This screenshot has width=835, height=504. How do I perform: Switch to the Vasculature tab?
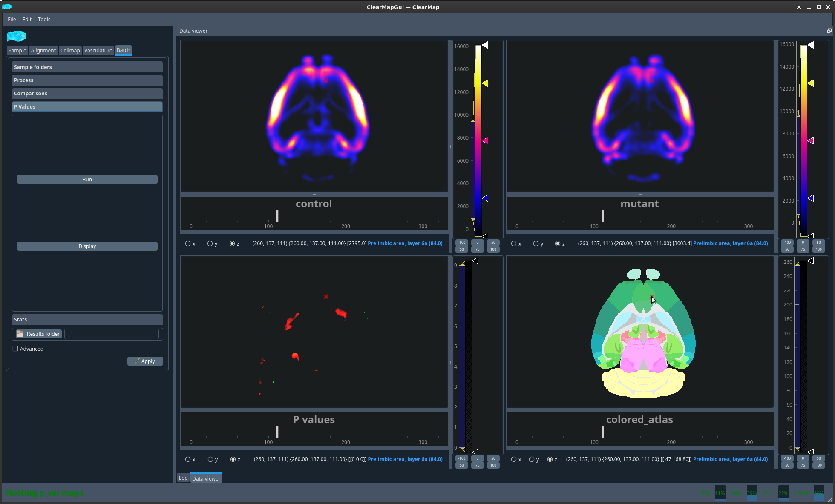[98, 50]
